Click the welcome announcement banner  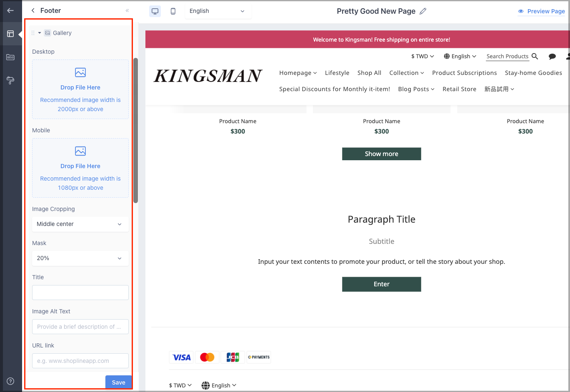pos(357,40)
